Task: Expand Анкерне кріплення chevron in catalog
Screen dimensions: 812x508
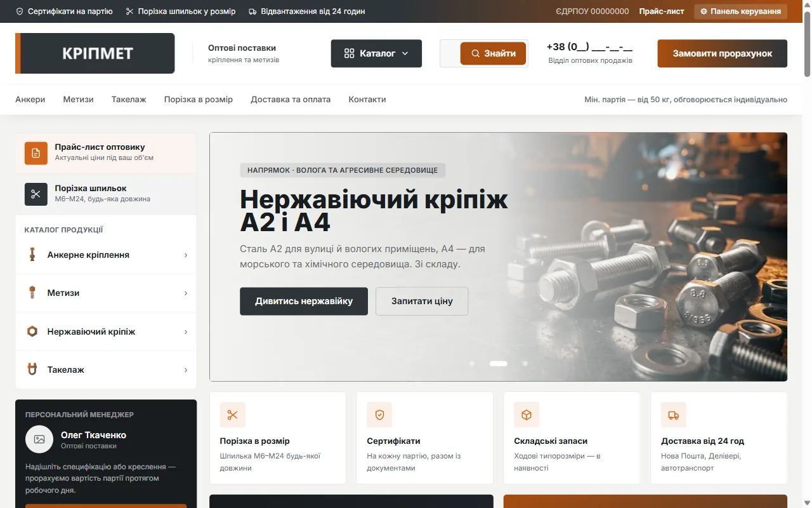Action: tap(186, 255)
